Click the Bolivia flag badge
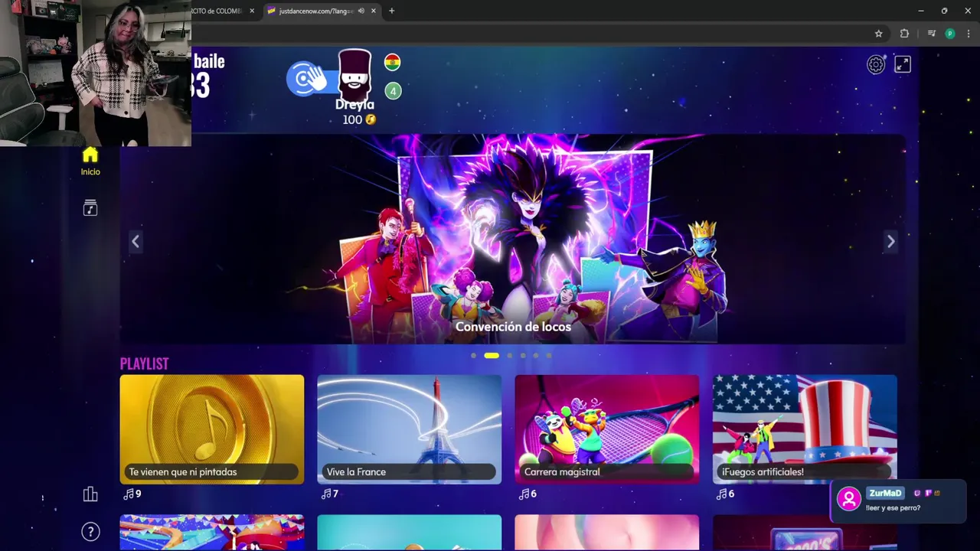Image resolution: width=980 pixels, height=551 pixels. [x=393, y=63]
